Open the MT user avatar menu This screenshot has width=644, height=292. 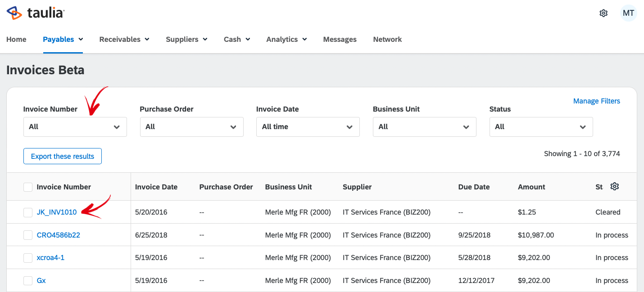click(x=628, y=13)
